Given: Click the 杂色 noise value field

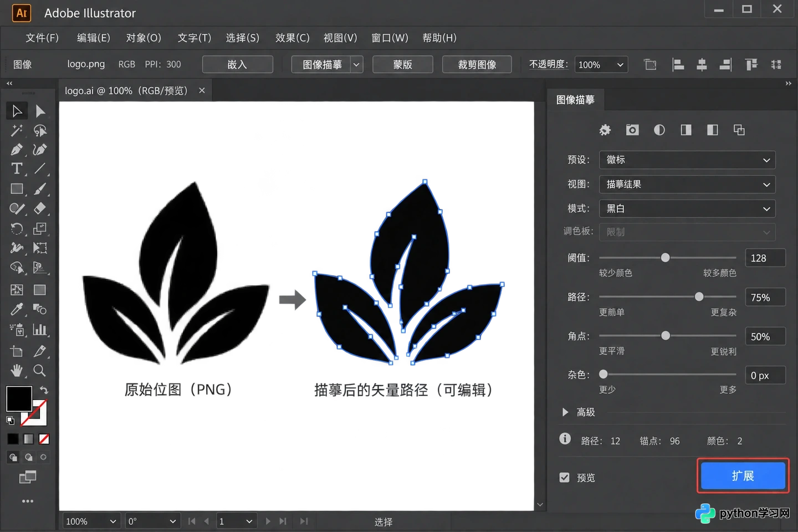Looking at the screenshot, I should click(765, 375).
